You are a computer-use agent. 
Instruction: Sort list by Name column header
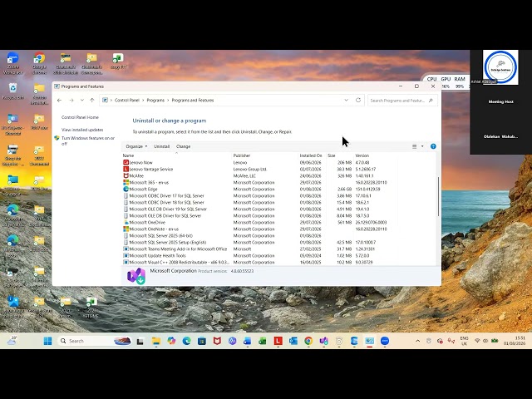176,155
